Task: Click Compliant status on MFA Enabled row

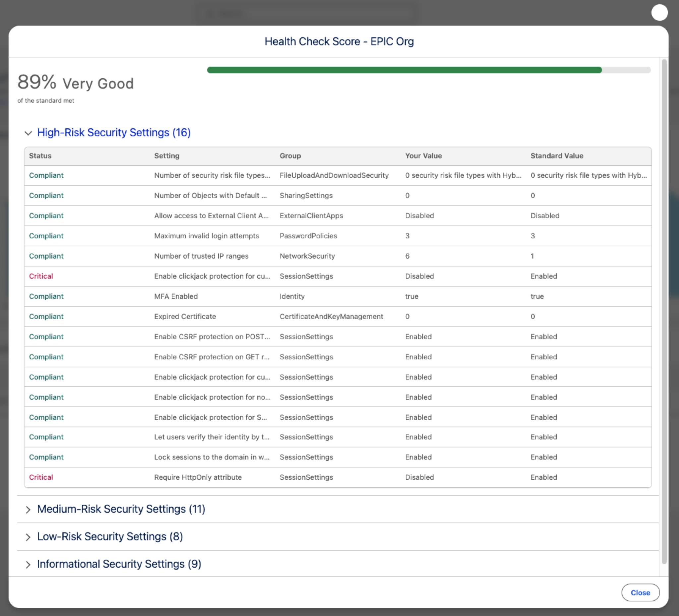Action: tap(46, 296)
